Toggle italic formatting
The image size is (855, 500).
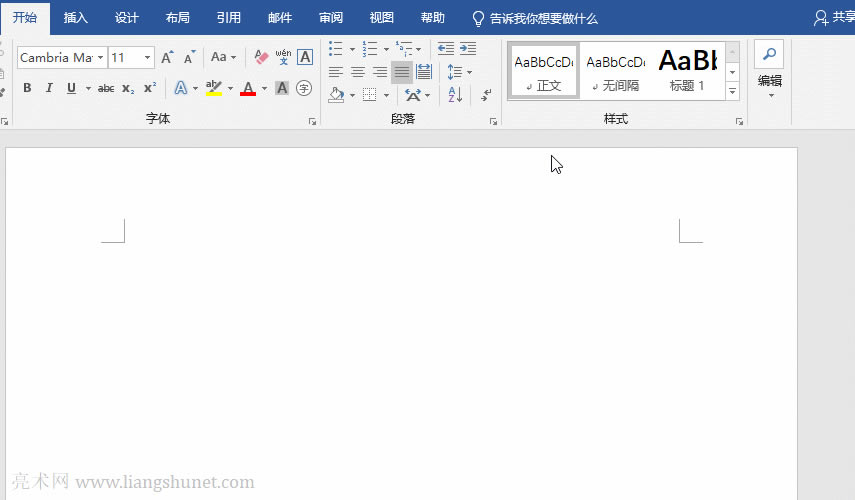pyautogui.click(x=49, y=88)
